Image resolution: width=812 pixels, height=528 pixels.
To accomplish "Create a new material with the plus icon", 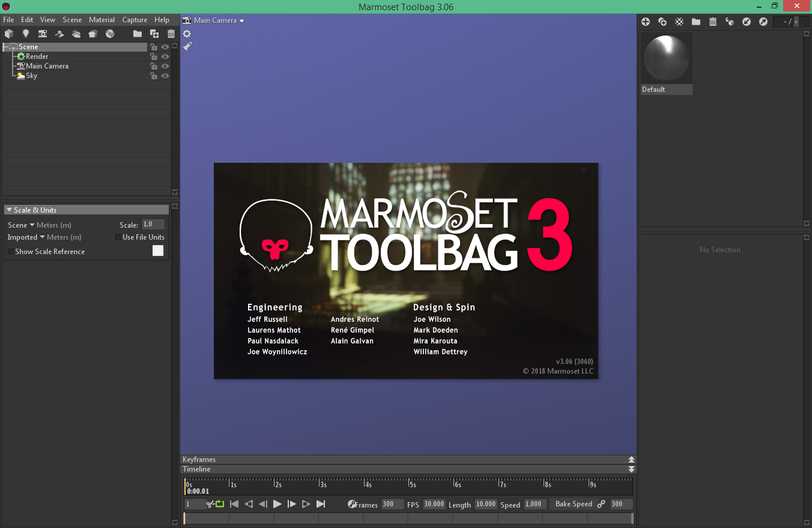I will pos(646,22).
